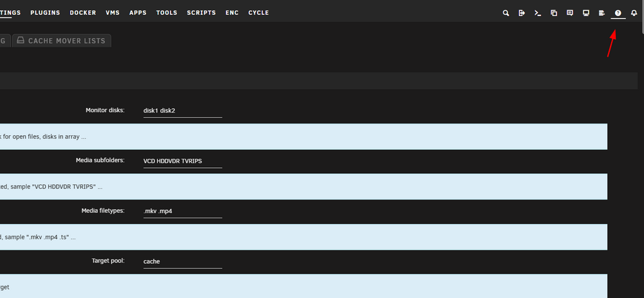Screen dimensions: 644x298
Task: Click the 'Media subfolders:' label
Action: click(100, 160)
